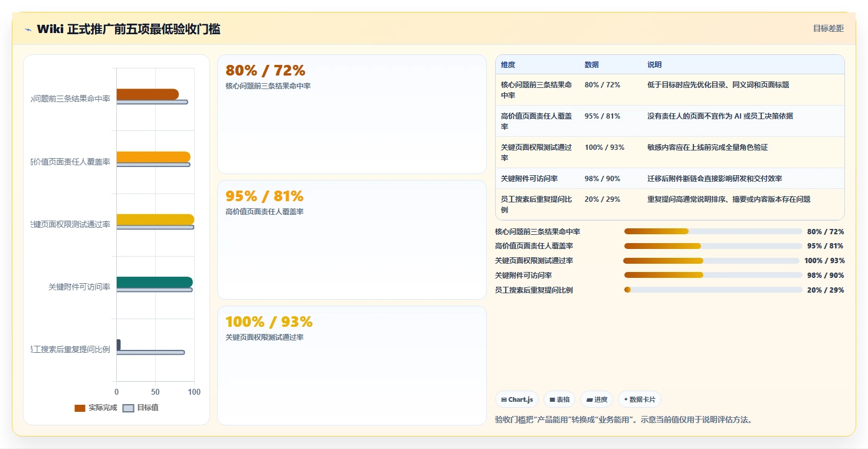Click the Chart.js tag chip
The height and width of the screenshot is (449, 868).
(x=517, y=399)
